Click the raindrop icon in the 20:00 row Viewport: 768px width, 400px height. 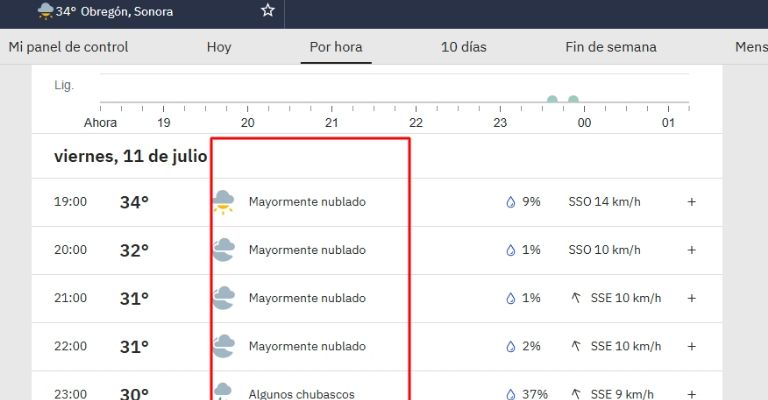point(510,250)
